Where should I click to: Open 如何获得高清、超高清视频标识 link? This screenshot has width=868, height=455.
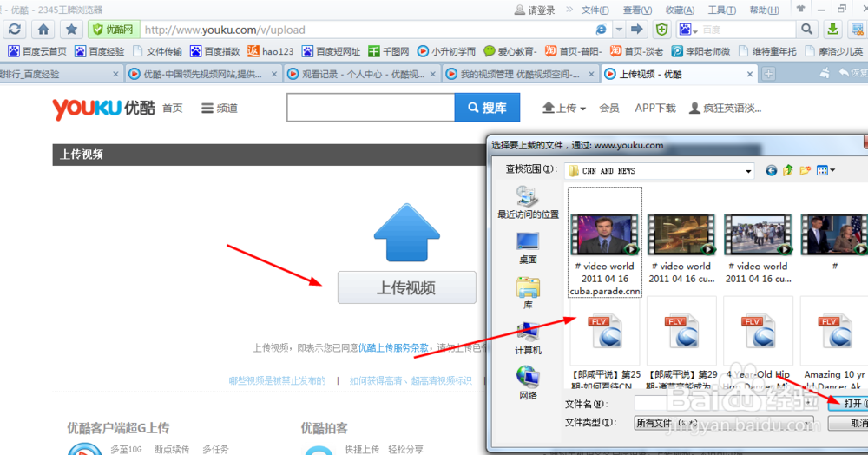click(411, 380)
